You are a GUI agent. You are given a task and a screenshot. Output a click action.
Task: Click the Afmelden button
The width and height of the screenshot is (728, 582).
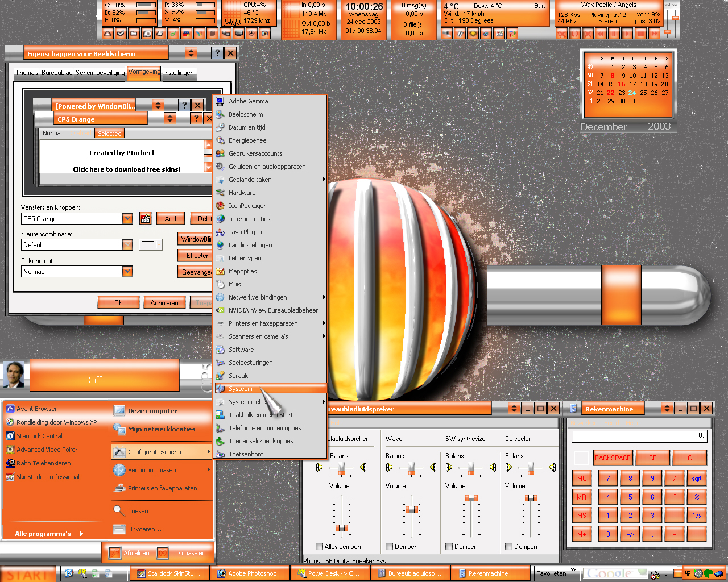(130, 553)
